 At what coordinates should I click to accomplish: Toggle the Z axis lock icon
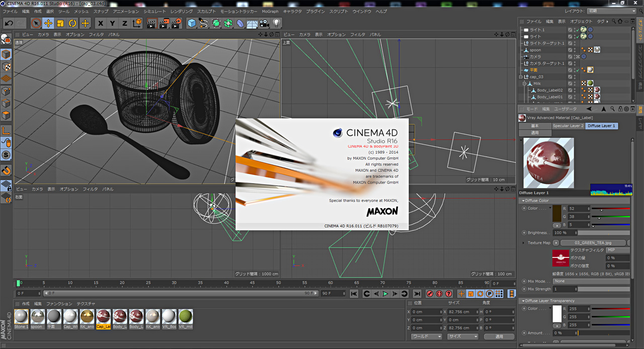125,23
